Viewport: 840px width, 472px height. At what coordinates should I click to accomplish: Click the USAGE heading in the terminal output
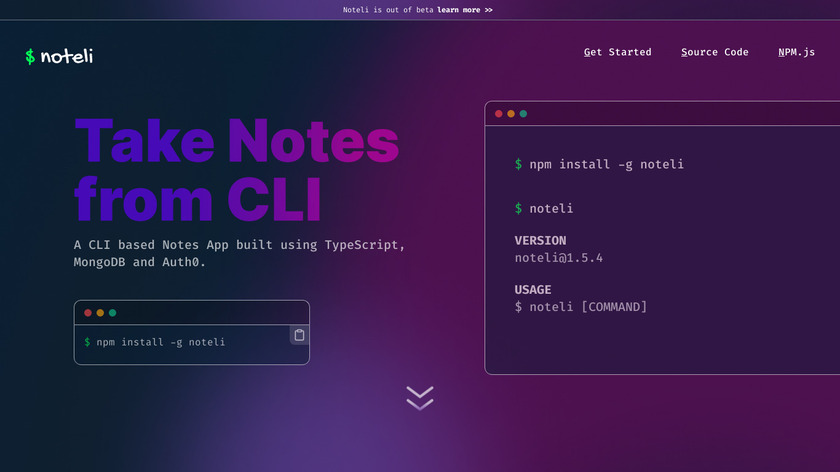(532, 290)
